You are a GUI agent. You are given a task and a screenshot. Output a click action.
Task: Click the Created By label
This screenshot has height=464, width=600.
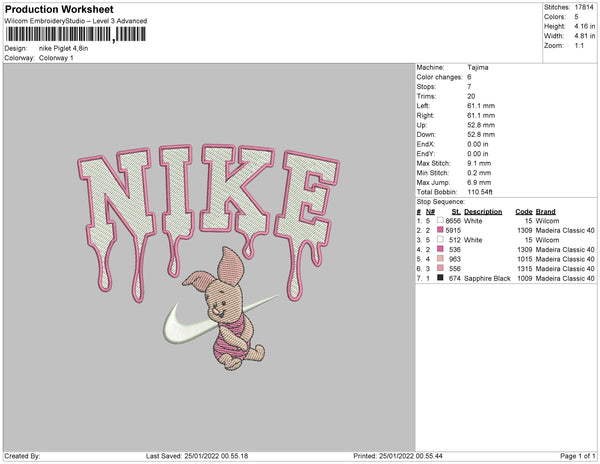[x=22, y=456]
